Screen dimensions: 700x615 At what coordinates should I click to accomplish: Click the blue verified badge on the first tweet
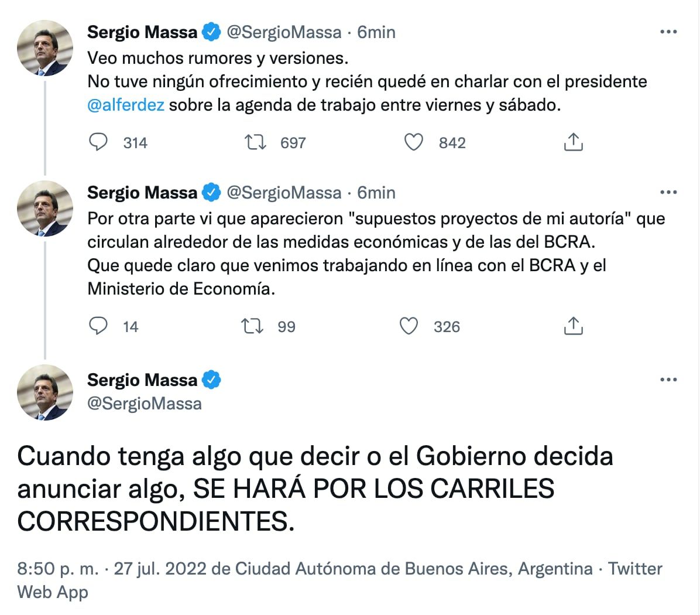tap(210, 32)
